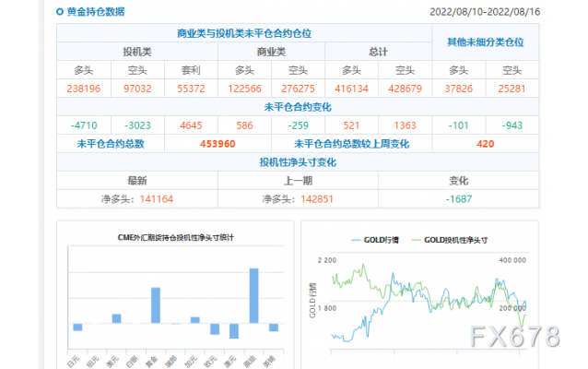This screenshot has width=588, height=369.
Task: Click the 套利 column header
Action: pos(191,70)
